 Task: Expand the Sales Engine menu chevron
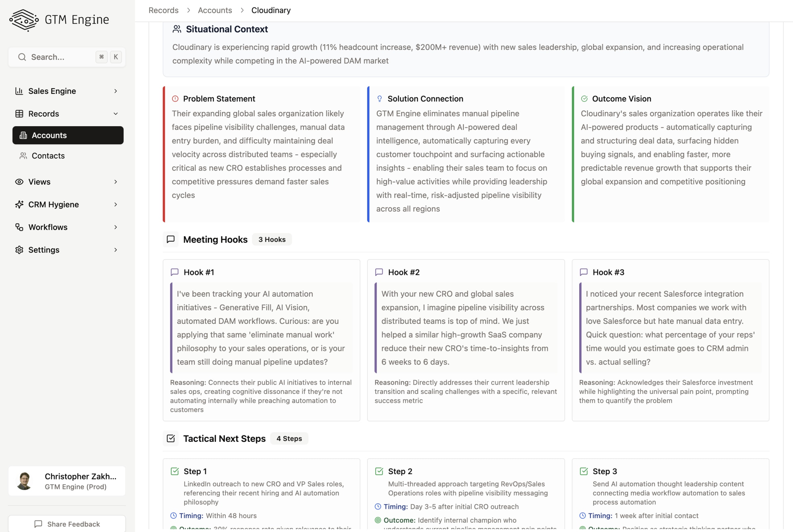116,91
